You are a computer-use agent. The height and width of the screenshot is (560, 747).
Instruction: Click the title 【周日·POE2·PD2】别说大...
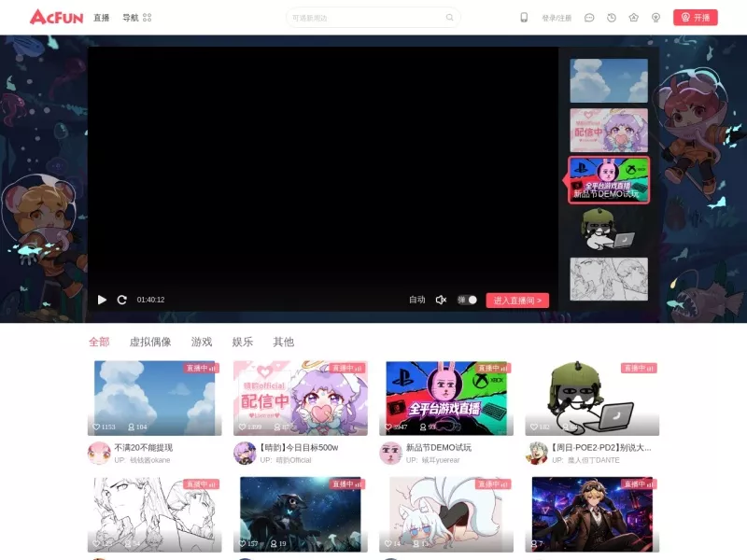click(601, 448)
